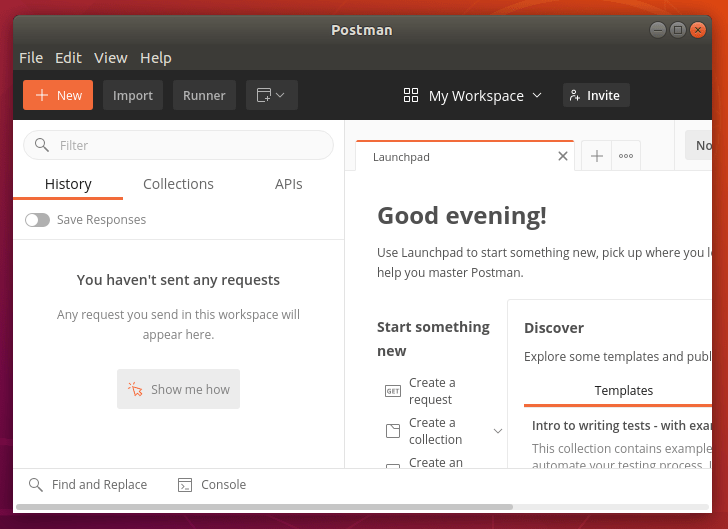Open the new window dropdown button
The width and height of the screenshot is (728, 529).
point(272,95)
